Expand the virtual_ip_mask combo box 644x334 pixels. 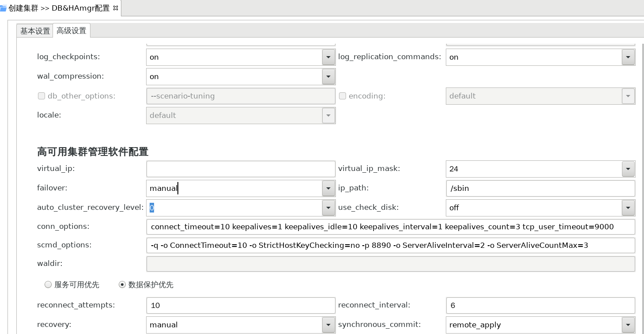628,169
